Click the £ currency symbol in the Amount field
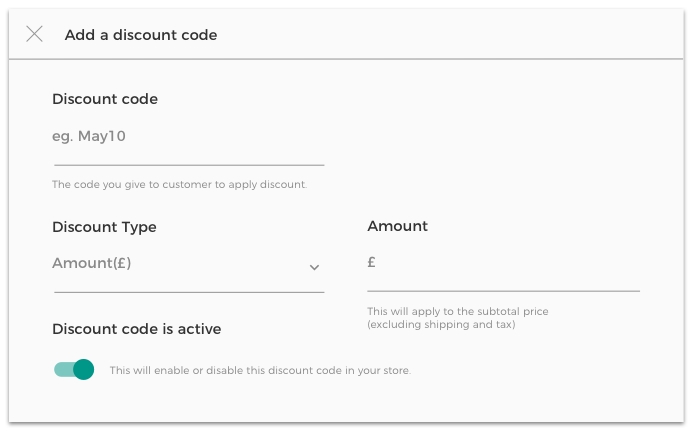The height and width of the screenshot is (431, 693). 372,263
